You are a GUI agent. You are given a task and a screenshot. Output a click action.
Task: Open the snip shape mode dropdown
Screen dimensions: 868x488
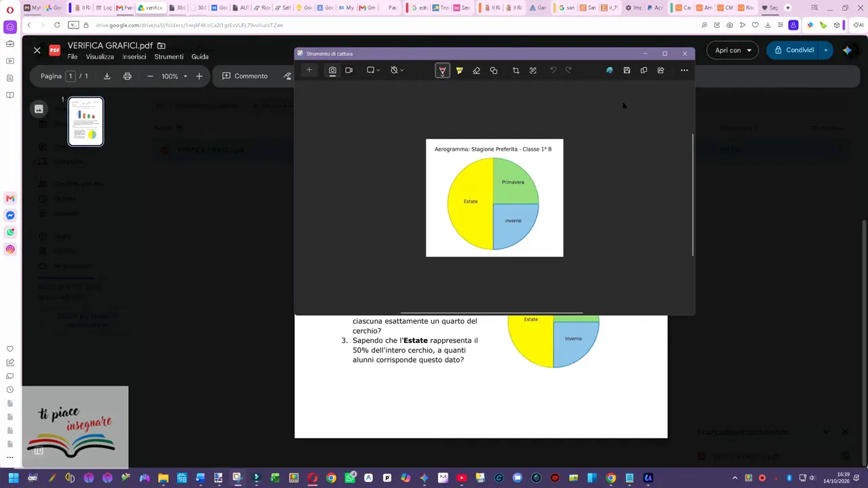[373, 70]
